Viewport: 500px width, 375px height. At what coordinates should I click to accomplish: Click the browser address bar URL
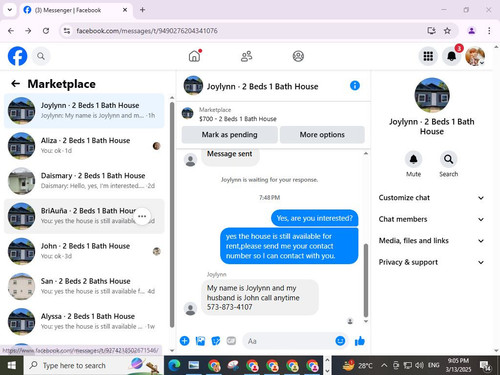point(147,31)
